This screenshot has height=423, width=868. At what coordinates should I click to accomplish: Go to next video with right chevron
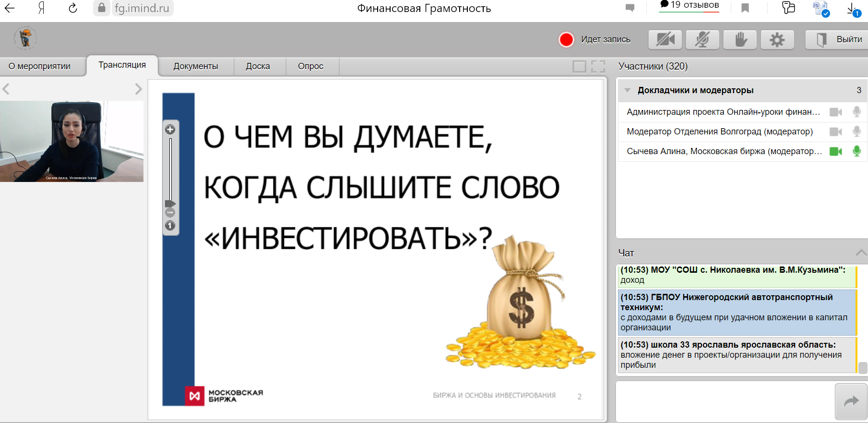pyautogui.click(x=138, y=89)
